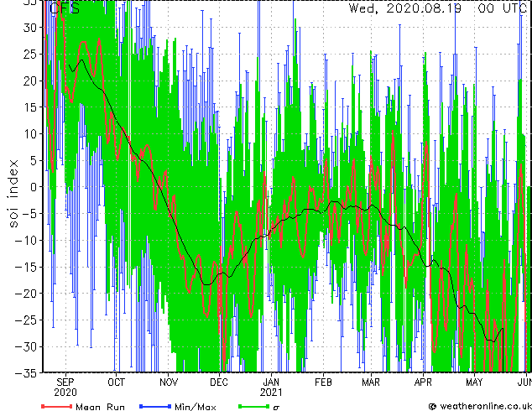
Task: Click the 'CFS' model label
Action: coord(65,8)
